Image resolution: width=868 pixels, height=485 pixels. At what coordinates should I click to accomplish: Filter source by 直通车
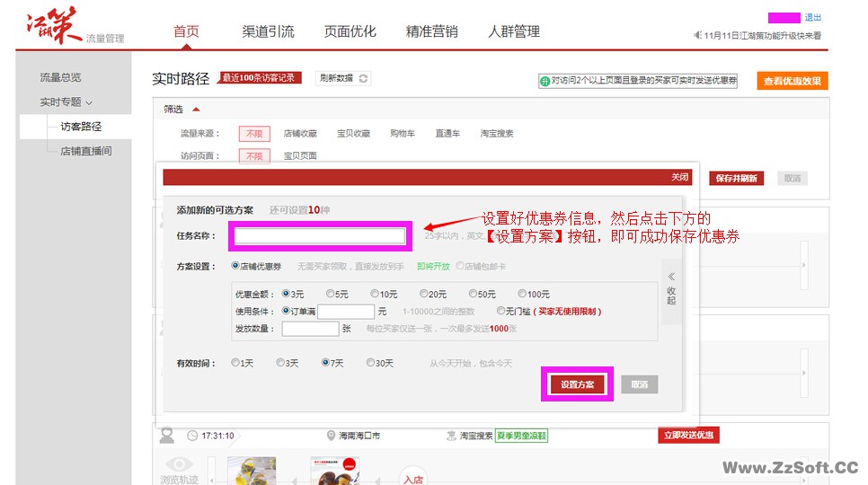tap(447, 133)
